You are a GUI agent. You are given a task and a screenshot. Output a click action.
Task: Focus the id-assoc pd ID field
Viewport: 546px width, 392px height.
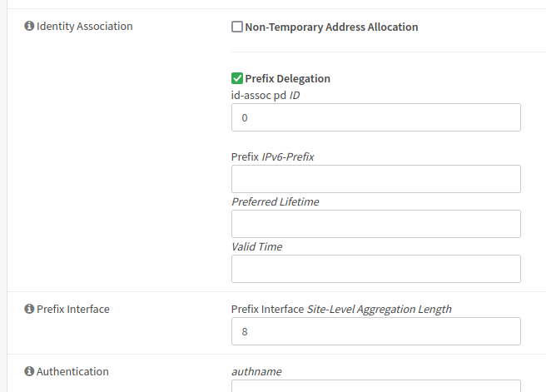pyautogui.click(x=375, y=118)
